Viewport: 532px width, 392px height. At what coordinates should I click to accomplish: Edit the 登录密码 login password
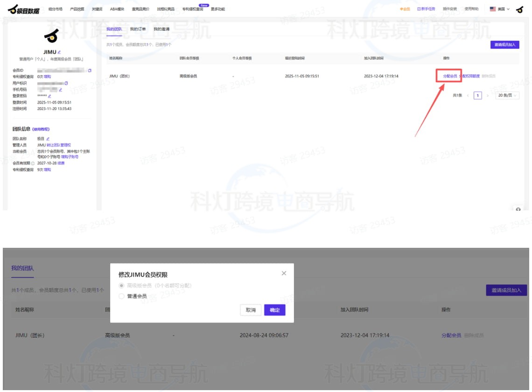click(x=49, y=96)
